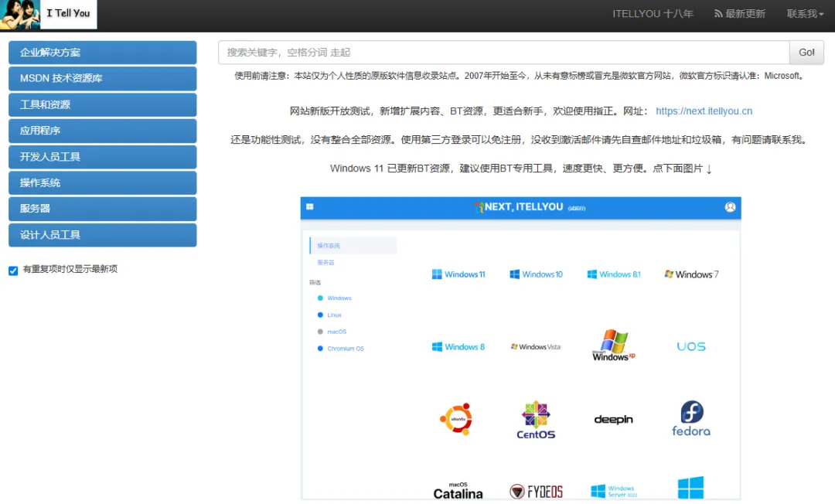Choose the Linux filter option
This screenshot has width=835, height=504.
coord(329,315)
